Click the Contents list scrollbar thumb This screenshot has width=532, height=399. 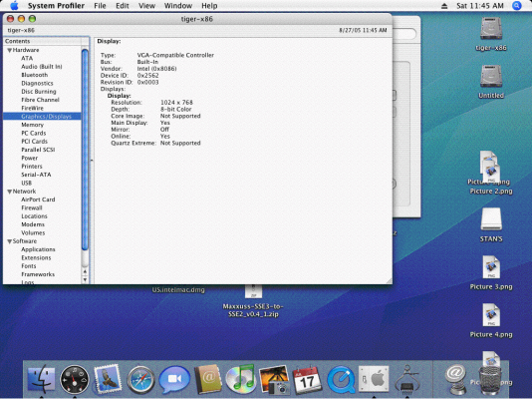click(x=85, y=150)
